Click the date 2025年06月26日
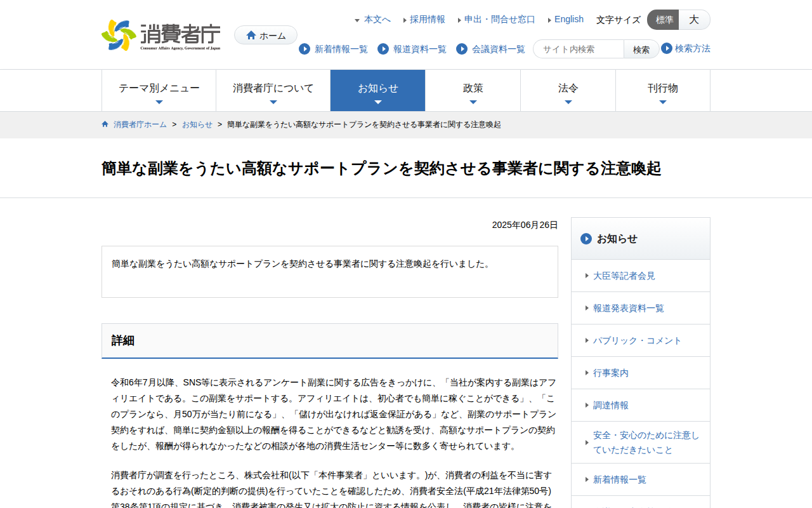This screenshot has height=508, width=812. (x=525, y=225)
